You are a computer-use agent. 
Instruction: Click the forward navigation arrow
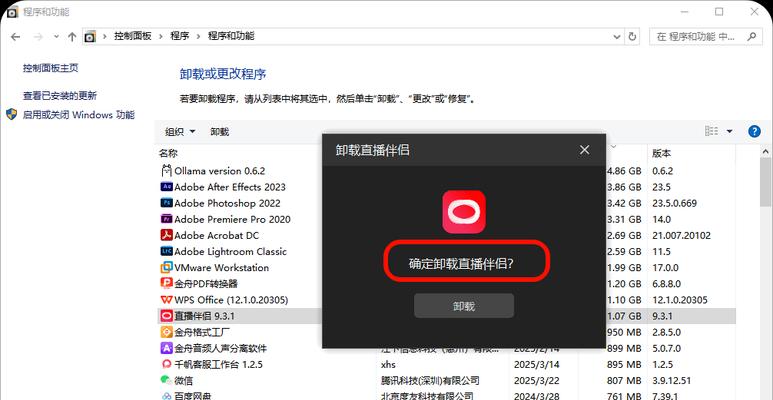38,36
